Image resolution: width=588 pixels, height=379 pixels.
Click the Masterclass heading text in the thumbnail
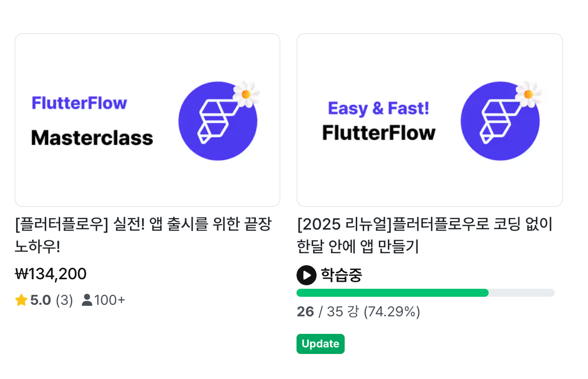(92, 137)
